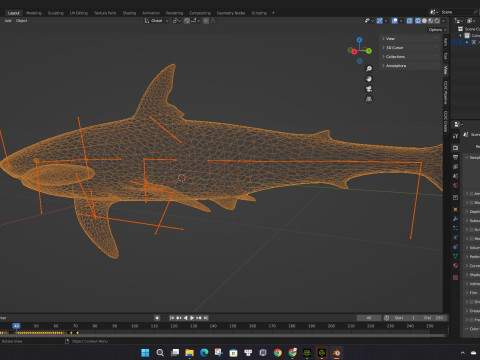Open the Add menu in viewport header
Viewport: 480px width, 360px height.
coord(8,21)
